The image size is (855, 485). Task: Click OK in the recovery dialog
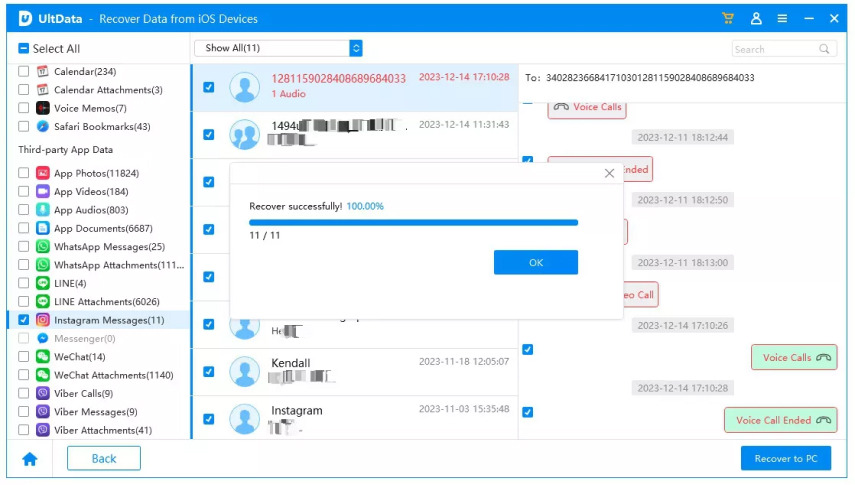click(x=535, y=262)
